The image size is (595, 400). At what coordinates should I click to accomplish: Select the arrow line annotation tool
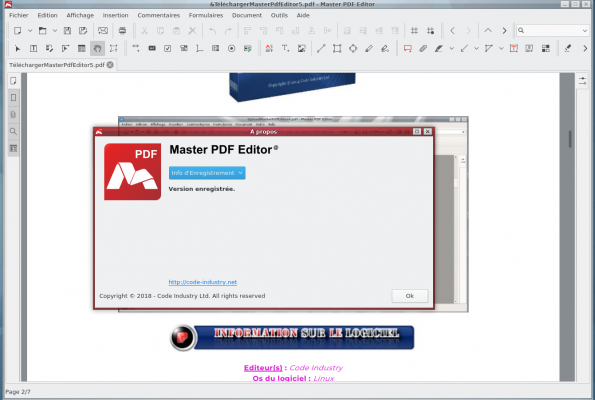click(x=464, y=48)
